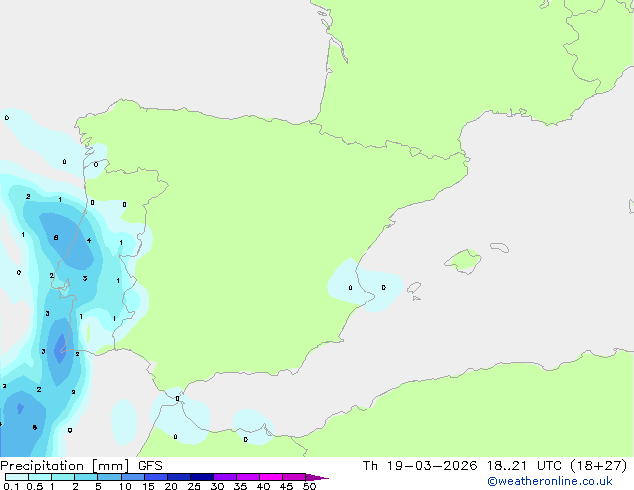Click the date text '19-03-2026'
Image resolution: width=634 pixels, height=490 pixels.
[431, 466]
